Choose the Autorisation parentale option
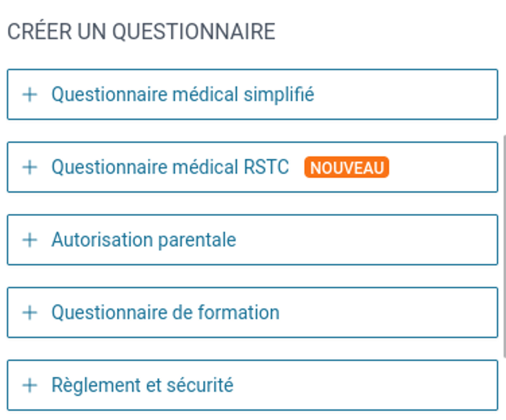Image resolution: width=506 pixels, height=420 pixels. 144,240
